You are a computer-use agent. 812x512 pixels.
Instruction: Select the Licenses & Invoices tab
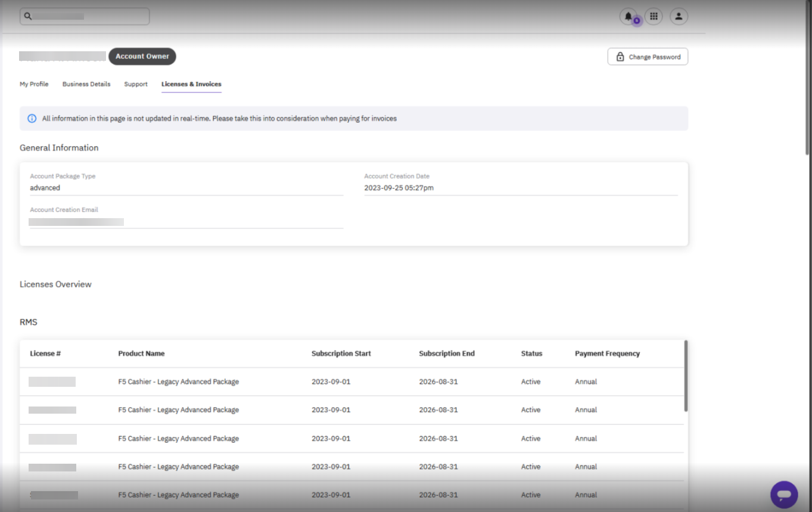(191, 84)
